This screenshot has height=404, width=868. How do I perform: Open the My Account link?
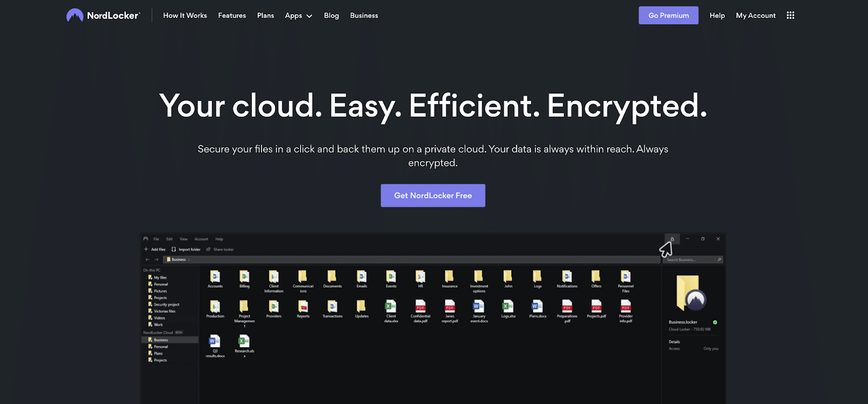coord(756,16)
